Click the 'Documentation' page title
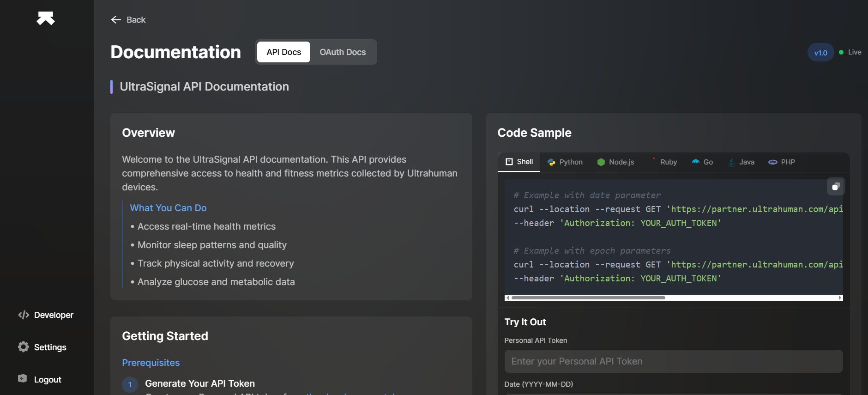The height and width of the screenshot is (395, 868). coord(175,52)
